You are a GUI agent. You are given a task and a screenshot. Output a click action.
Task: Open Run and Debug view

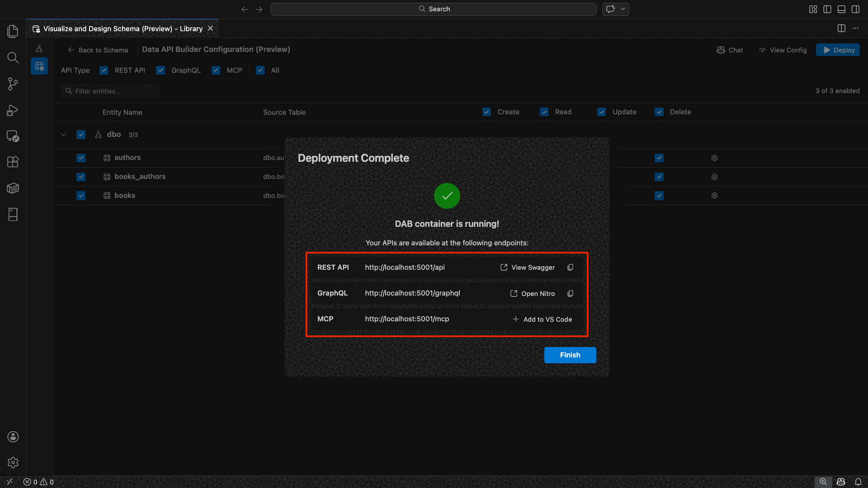coord(13,110)
